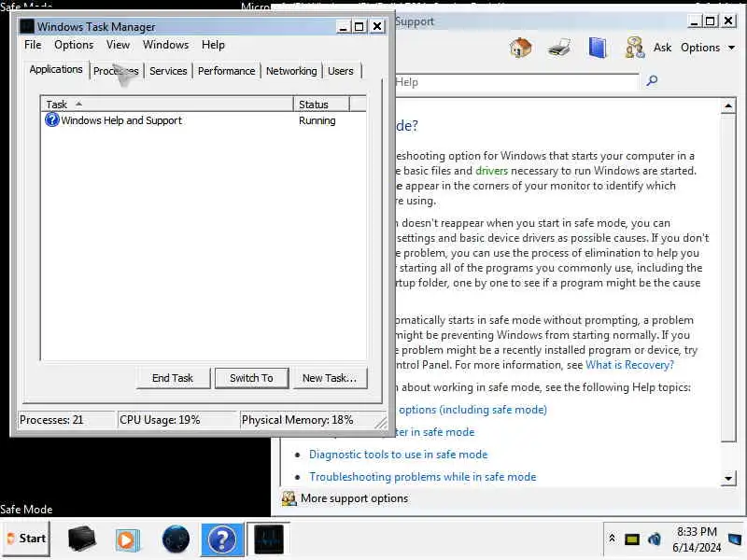Click the Internet Explorer taskbar icon
The image size is (747, 560).
[x=176, y=539]
